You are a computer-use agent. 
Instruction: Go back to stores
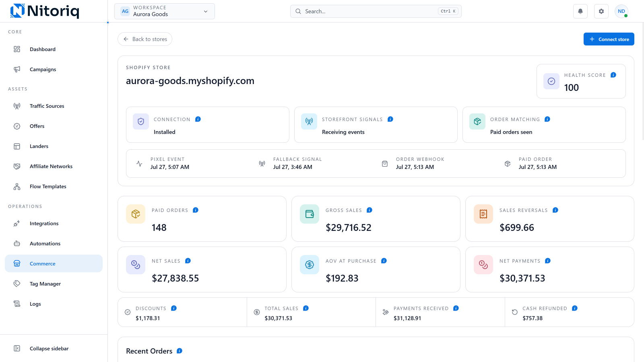click(145, 39)
